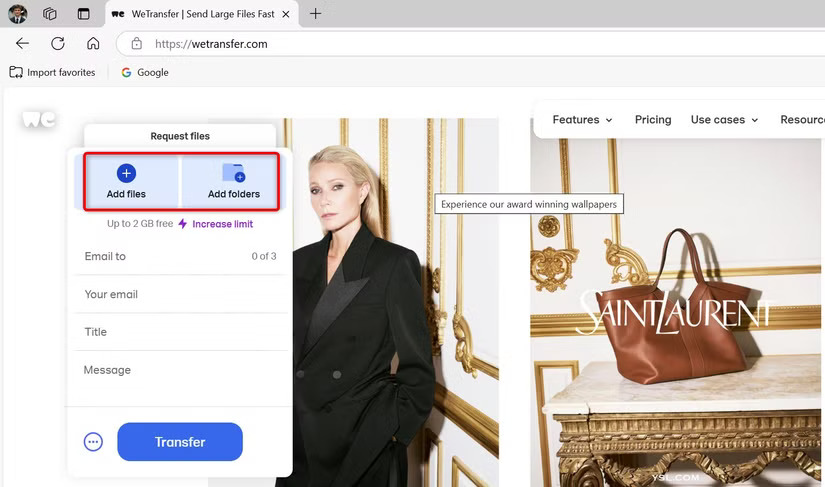Click the Transfer button
Viewport: 825px width, 487px height.
pyautogui.click(x=180, y=442)
